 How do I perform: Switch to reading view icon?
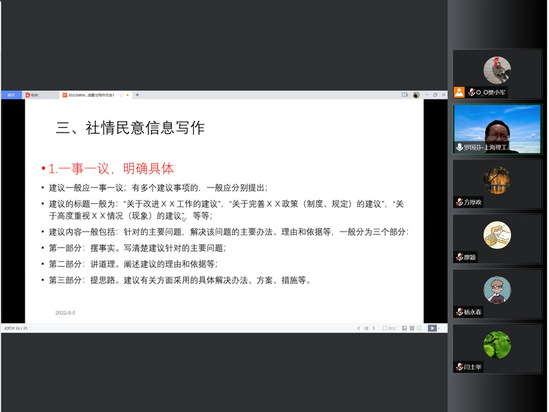pos(419,328)
